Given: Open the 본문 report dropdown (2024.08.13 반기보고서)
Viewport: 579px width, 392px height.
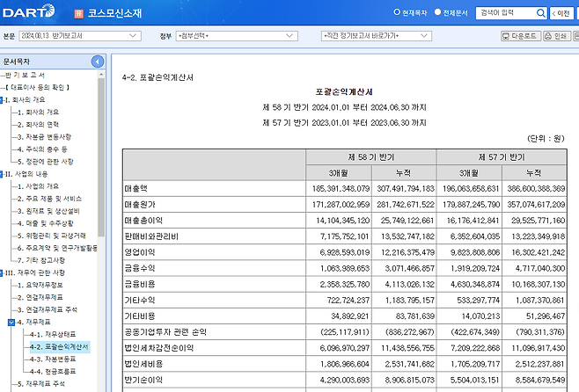Looking at the screenshot, I should pos(80,36).
